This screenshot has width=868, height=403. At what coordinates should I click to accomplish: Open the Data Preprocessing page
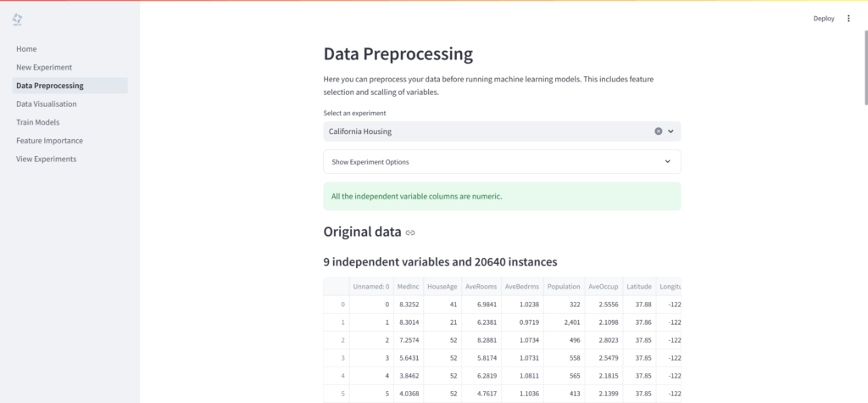[50, 86]
